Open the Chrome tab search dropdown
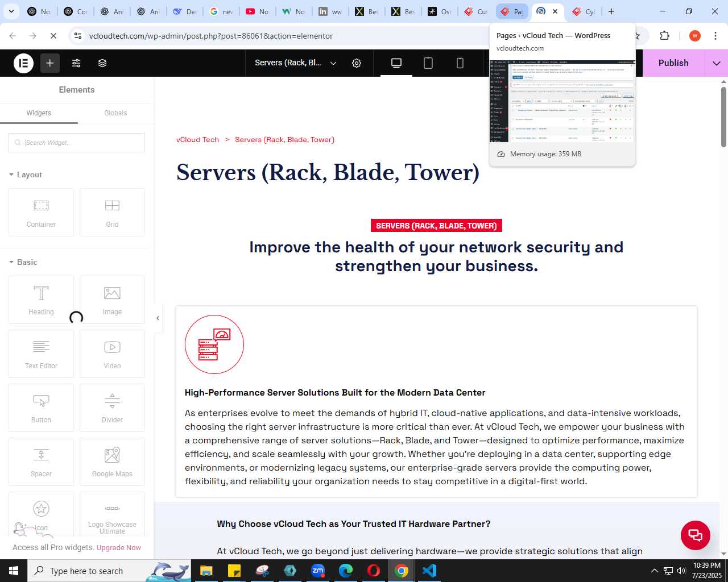 [x=11, y=11]
